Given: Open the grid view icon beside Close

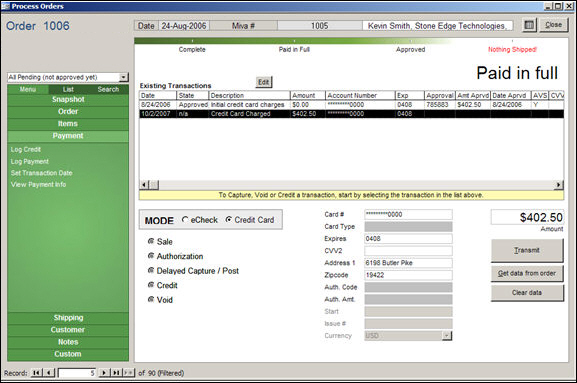Looking at the screenshot, I should (529, 25).
